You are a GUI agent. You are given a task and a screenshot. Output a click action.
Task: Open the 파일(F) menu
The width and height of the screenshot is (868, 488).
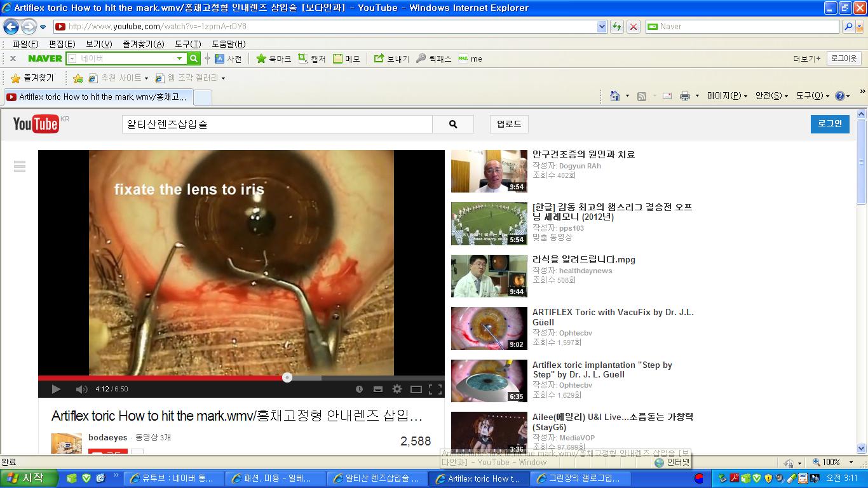pyautogui.click(x=25, y=44)
